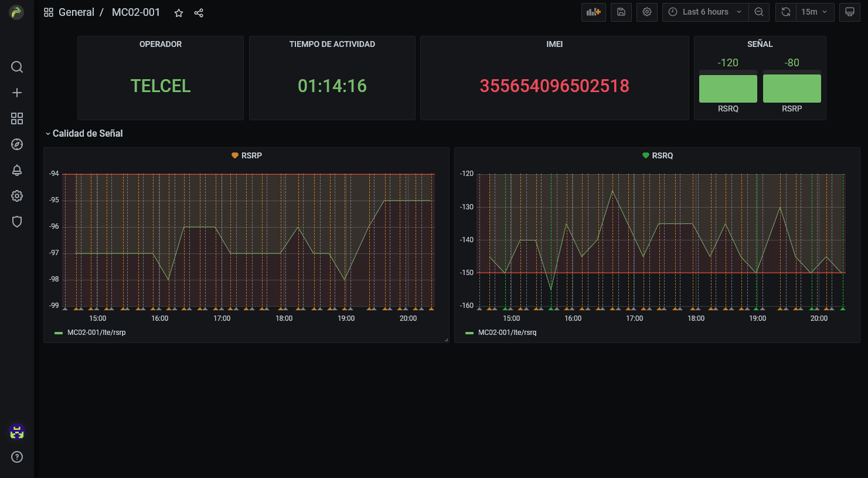The image size is (868, 478).
Task: Click the green RSRQ signal gauge bar
Action: pos(728,88)
